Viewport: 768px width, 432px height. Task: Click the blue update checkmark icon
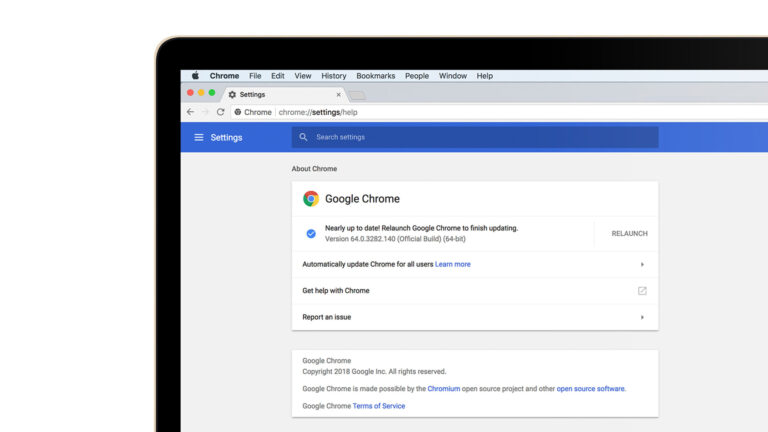[311, 234]
